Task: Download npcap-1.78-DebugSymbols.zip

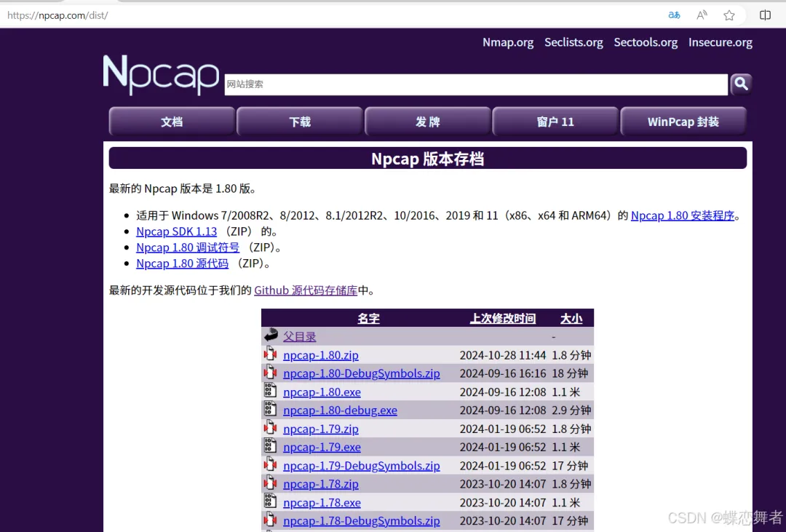Action: pyautogui.click(x=362, y=521)
